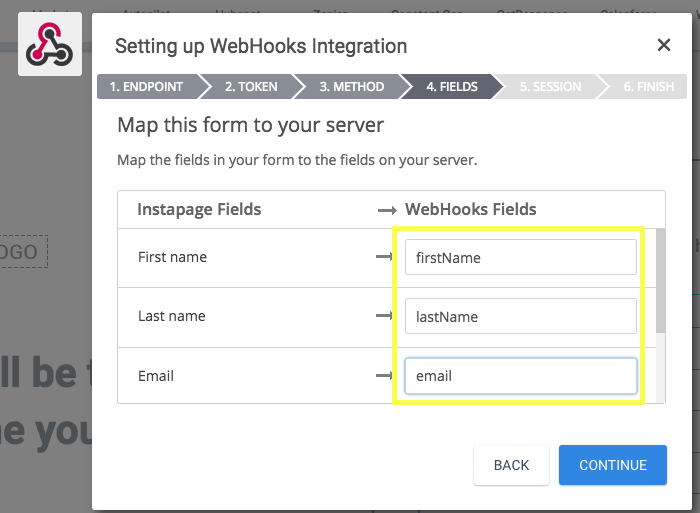Click the WebHooks logo icon
This screenshot has width=700, height=513.
(50, 44)
